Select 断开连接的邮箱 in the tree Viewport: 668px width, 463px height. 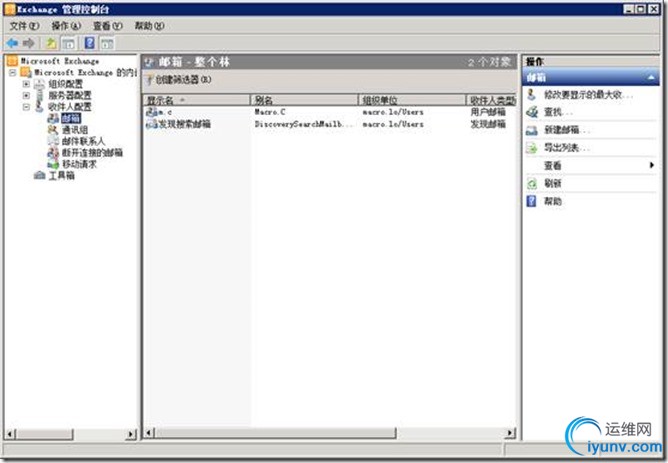[x=92, y=152]
